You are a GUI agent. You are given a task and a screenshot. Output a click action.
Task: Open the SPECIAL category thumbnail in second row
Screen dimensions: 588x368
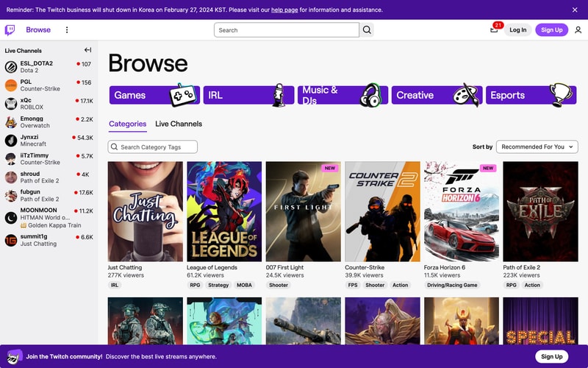(x=541, y=321)
